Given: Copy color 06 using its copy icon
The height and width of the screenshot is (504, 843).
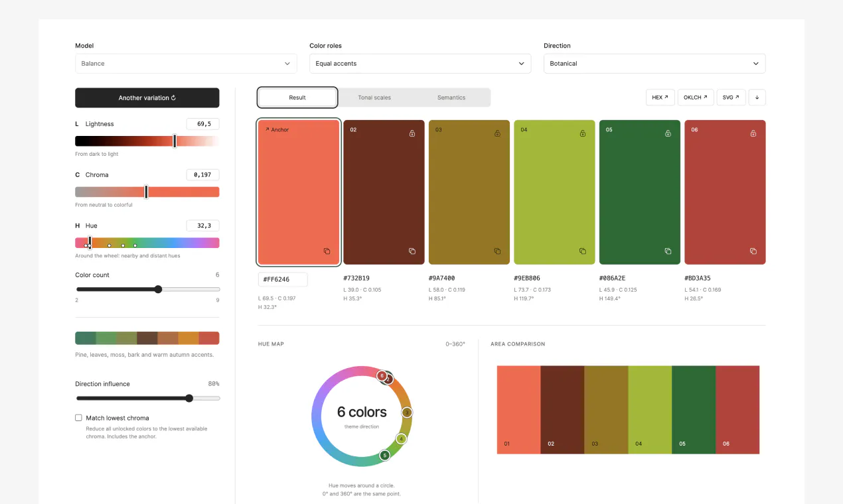Looking at the screenshot, I should [753, 251].
